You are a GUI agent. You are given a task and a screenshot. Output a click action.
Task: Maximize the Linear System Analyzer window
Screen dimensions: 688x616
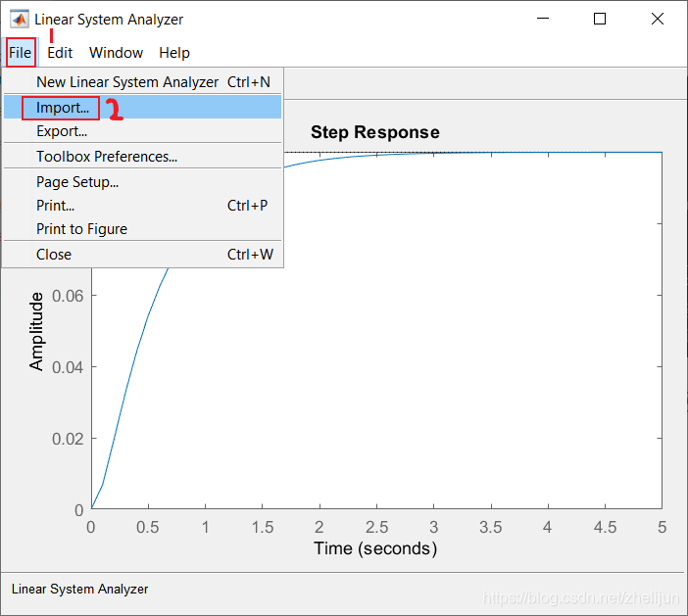(x=600, y=19)
